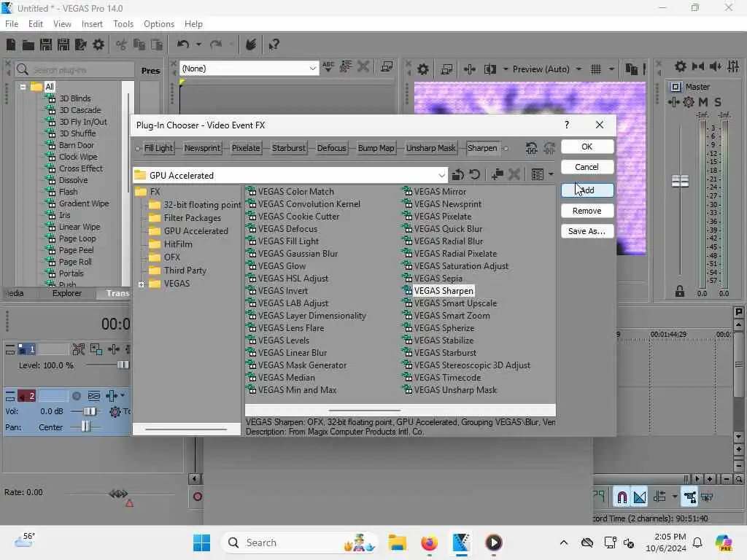Switch to the Explorer tab
The height and width of the screenshot is (560, 747).
pos(66,293)
